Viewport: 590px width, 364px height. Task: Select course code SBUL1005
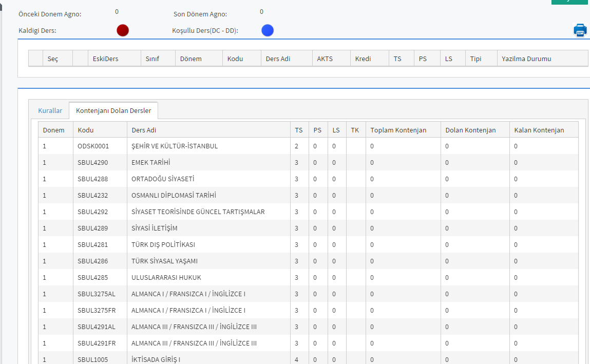[92, 359]
